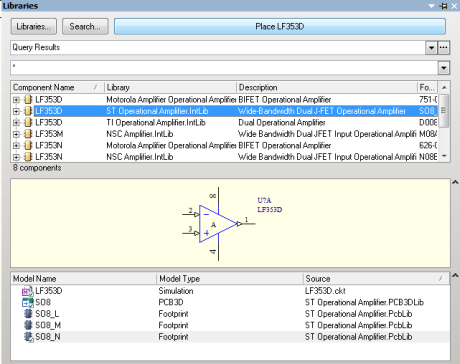This screenshot has height=364, width=460.
Task: Sort by Component Name column header
Action: [x=57, y=88]
